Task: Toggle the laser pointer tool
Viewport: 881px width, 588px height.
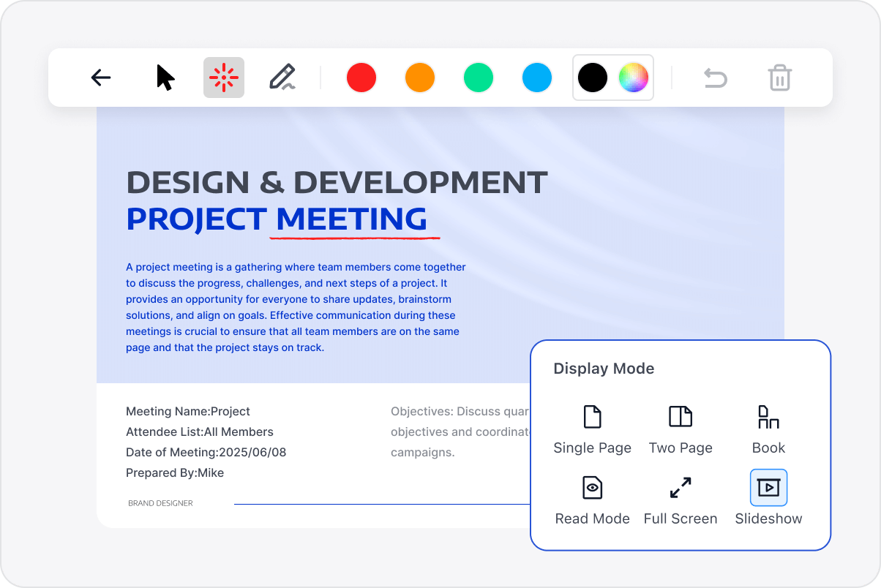Action: (x=224, y=78)
